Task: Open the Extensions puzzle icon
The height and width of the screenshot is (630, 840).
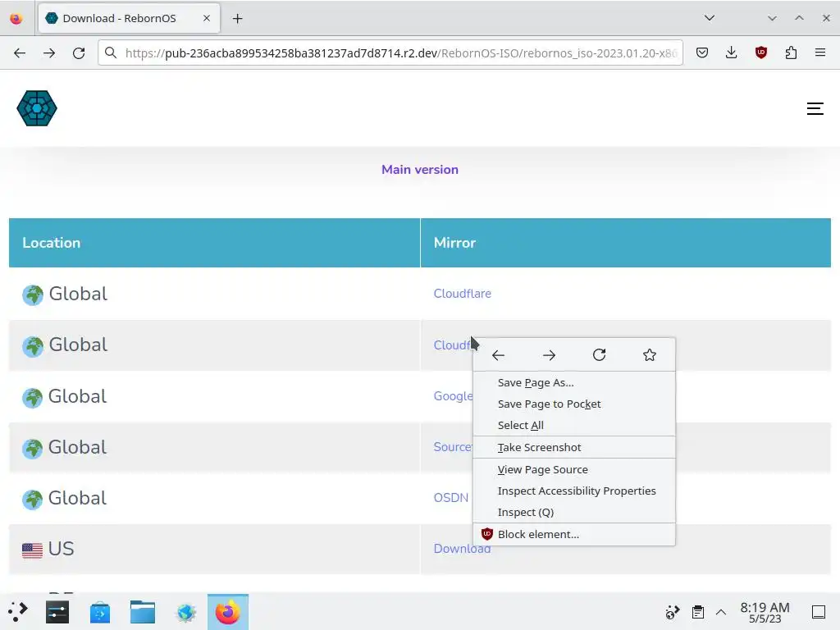Action: coord(791,52)
